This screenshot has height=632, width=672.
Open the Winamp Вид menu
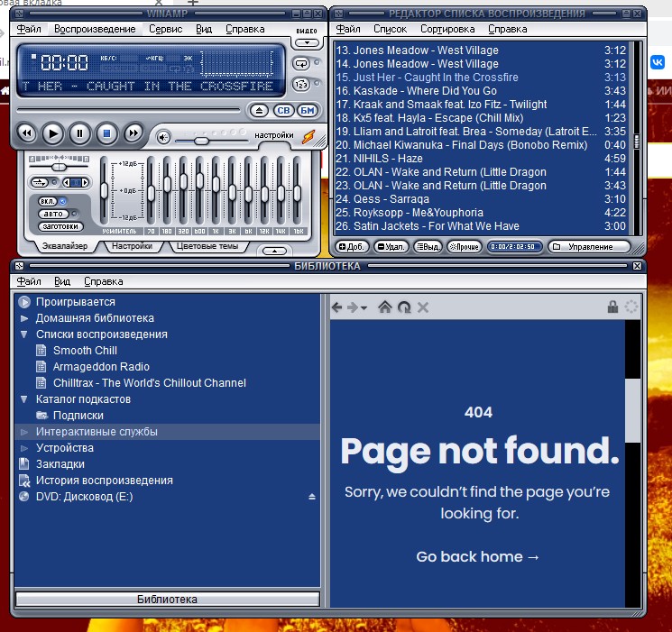204,29
